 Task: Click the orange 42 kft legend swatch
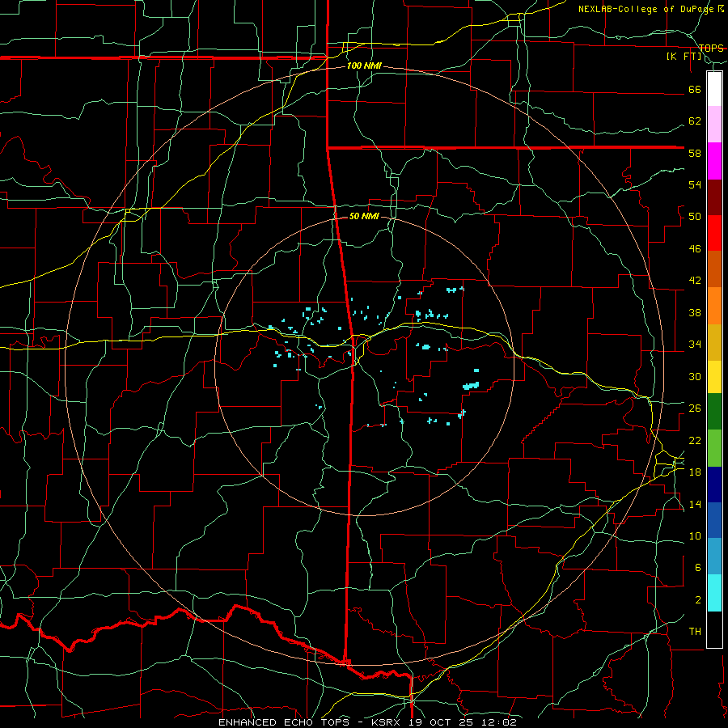pyautogui.click(x=714, y=306)
